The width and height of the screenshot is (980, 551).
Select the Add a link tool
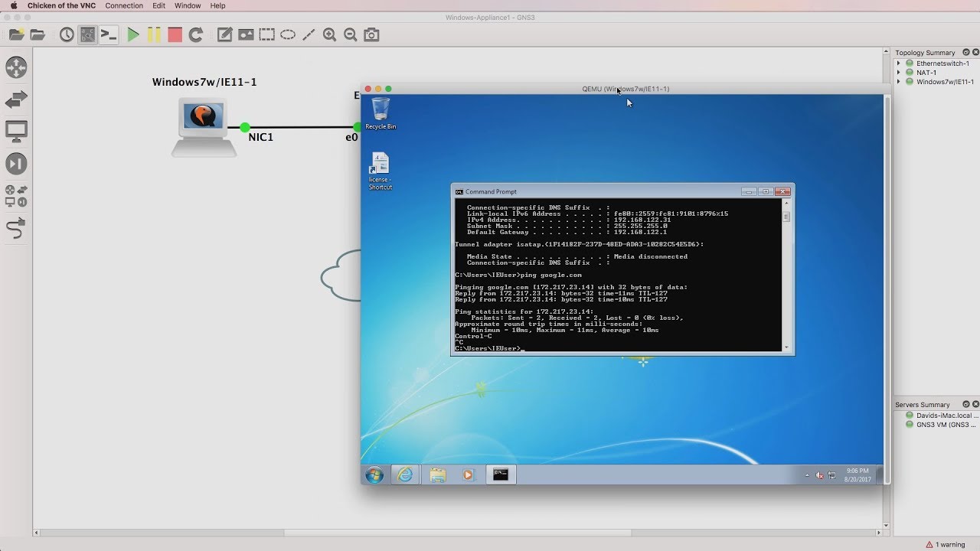point(16,228)
